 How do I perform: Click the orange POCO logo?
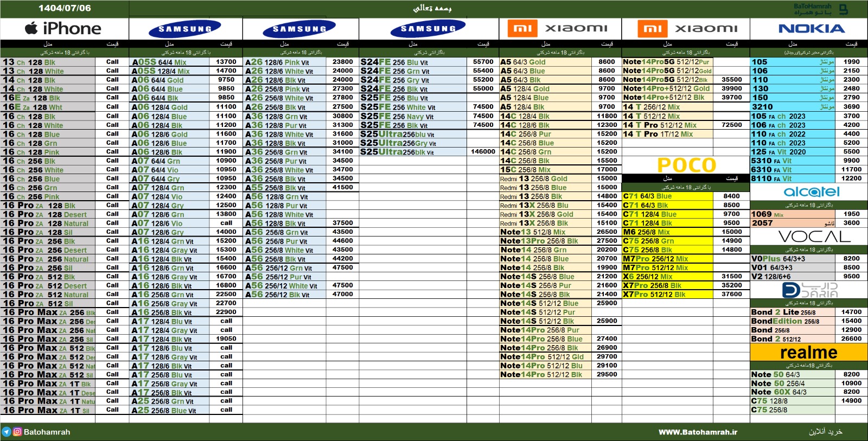tap(686, 165)
